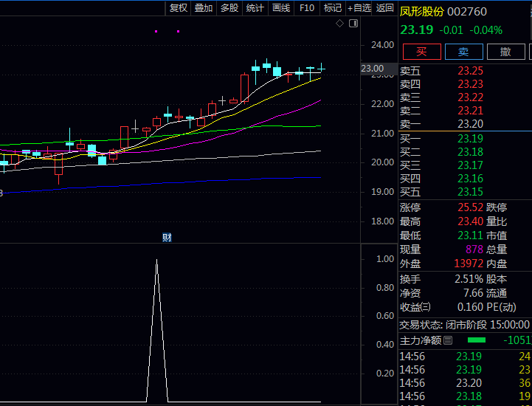Toggle the side panel layout icon
The width and height of the screenshot is (532, 406).
(x=353, y=24)
